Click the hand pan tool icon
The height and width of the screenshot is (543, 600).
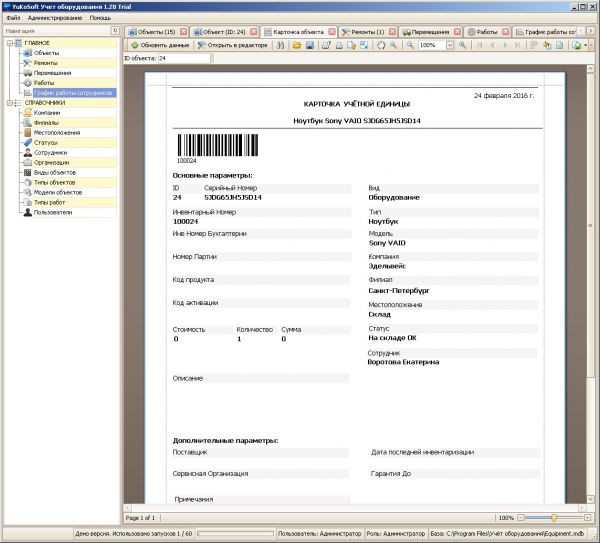(x=381, y=46)
